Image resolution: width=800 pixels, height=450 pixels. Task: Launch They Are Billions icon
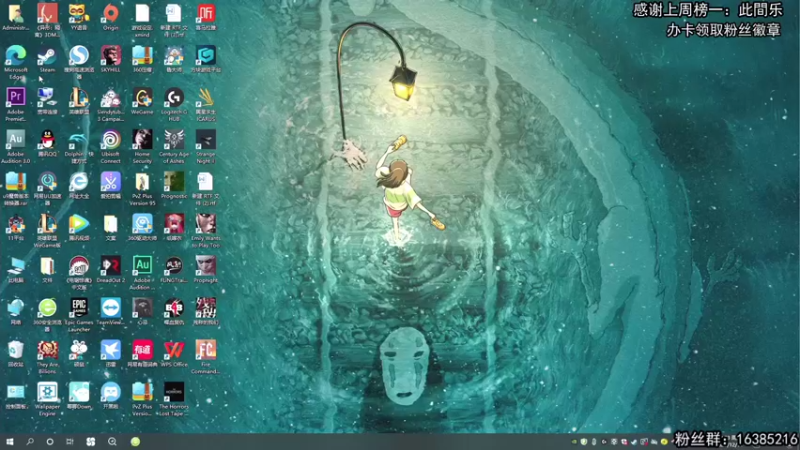click(47, 351)
